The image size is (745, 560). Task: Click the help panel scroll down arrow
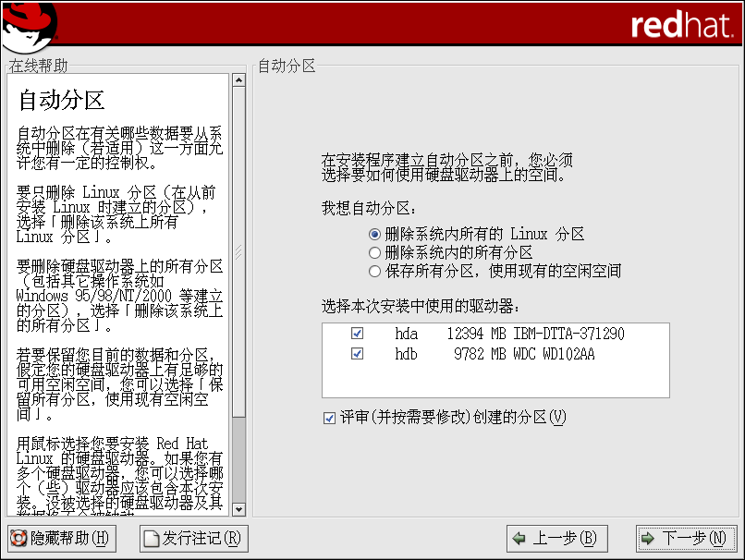pos(238,510)
